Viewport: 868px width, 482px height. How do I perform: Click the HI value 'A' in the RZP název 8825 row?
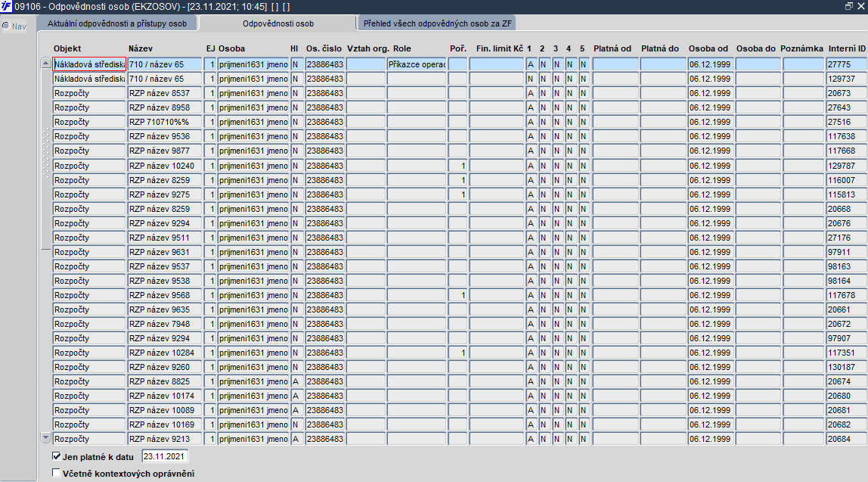[296, 381]
